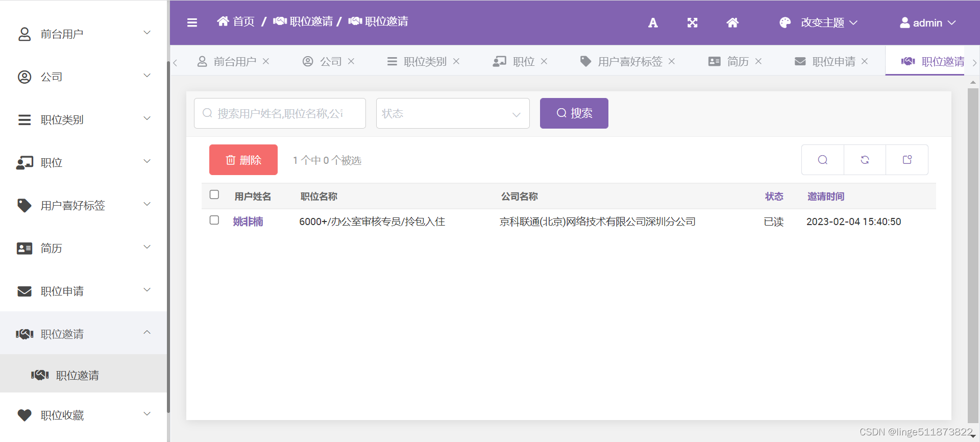Click the purple 搜索 button

pyautogui.click(x=574, y=113)
